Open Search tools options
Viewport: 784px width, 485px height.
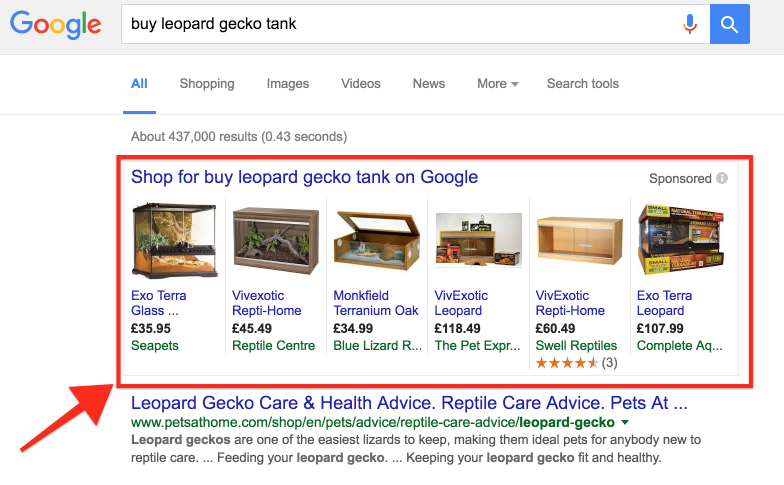coord(582,84)
